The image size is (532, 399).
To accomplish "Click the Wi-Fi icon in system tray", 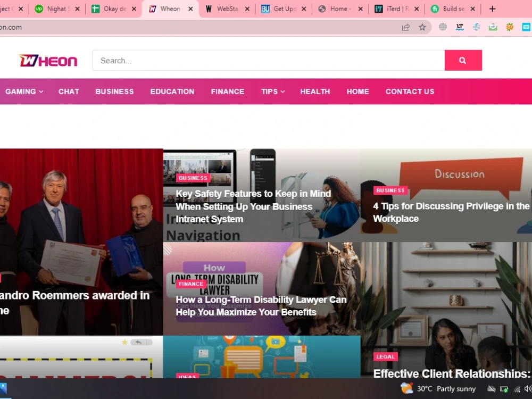I will (517, 389).
